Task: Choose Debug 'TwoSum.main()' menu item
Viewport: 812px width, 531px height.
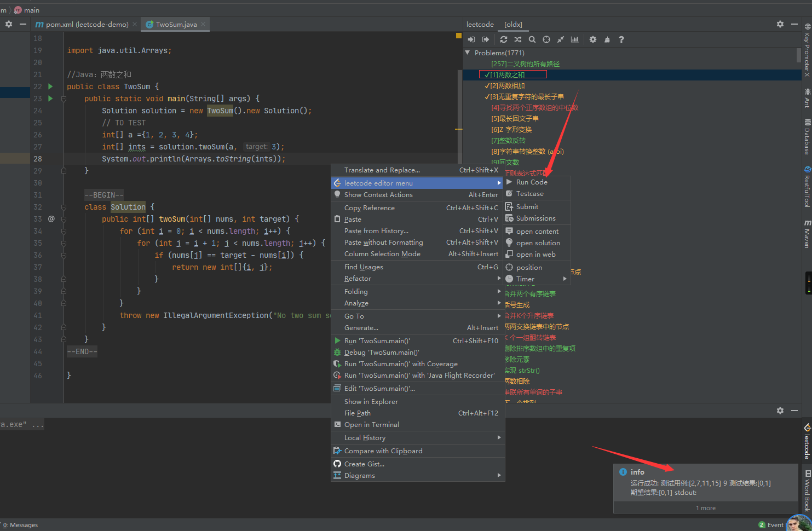Action: (x=418, y=352)
